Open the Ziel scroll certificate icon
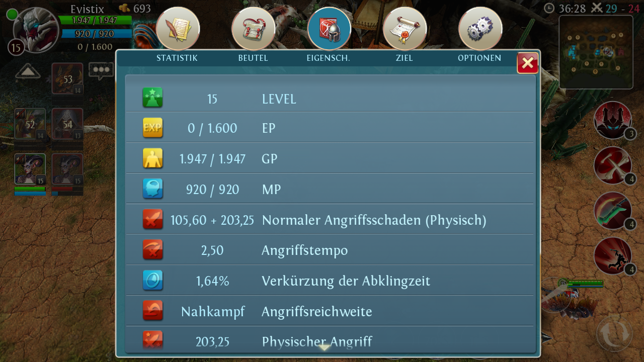 tap(405, 29)
